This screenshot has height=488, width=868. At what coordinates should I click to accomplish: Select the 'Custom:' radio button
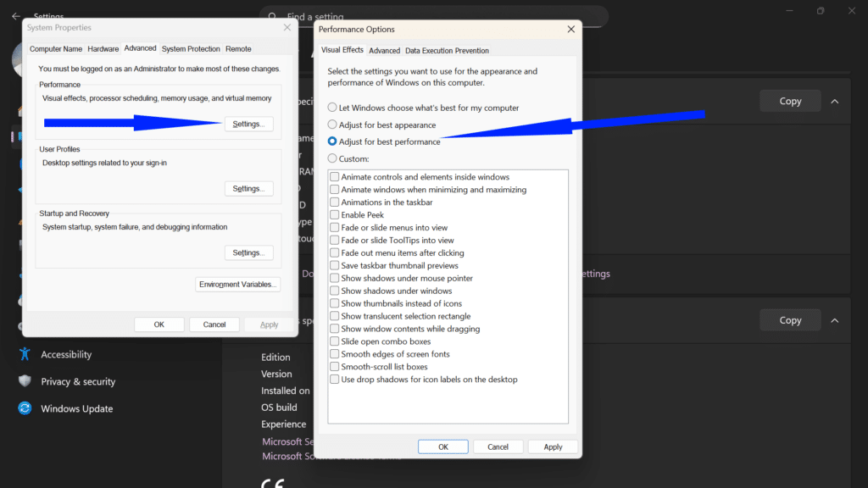331,158
